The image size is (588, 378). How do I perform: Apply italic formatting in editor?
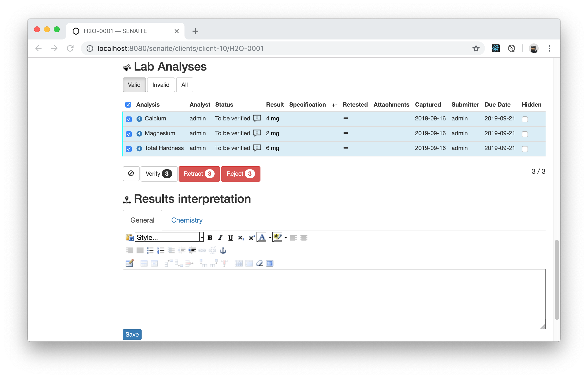coord(220,238)
